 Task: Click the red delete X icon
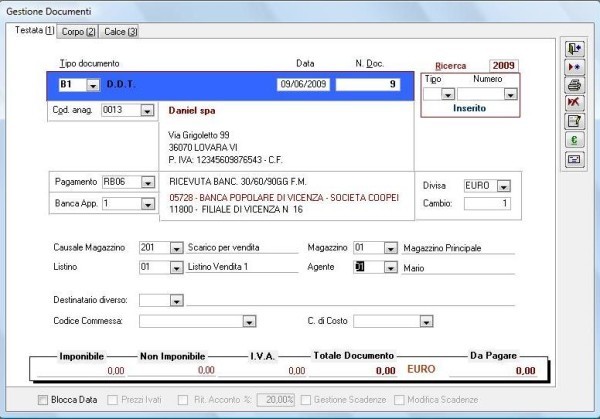(574, 103)
